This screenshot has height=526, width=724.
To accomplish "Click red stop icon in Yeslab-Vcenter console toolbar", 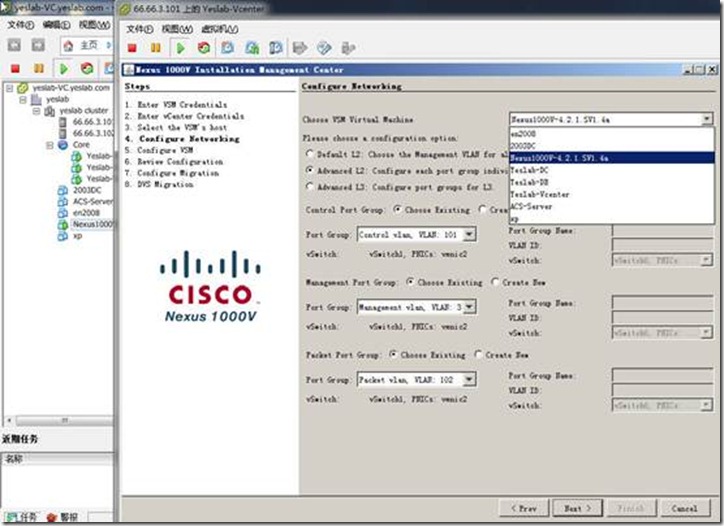I will 133,48.
